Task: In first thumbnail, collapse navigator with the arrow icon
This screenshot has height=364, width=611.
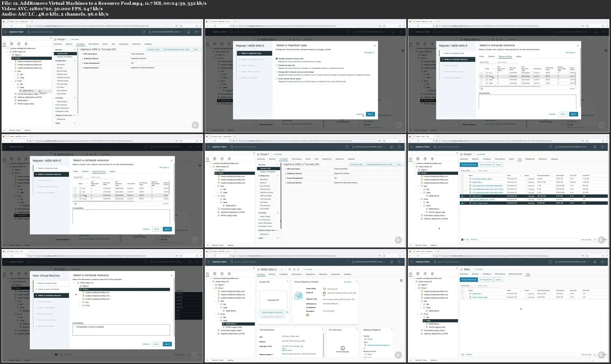Action: point(51,38)
